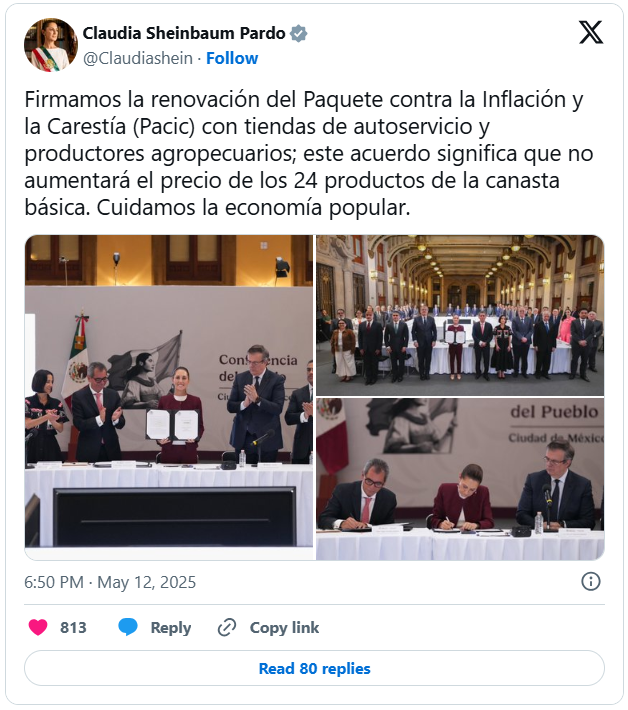Image resolution: width=628 pixels, height=710 pixels.
Task: Click the 813 likes count
Action: (73, 628)
